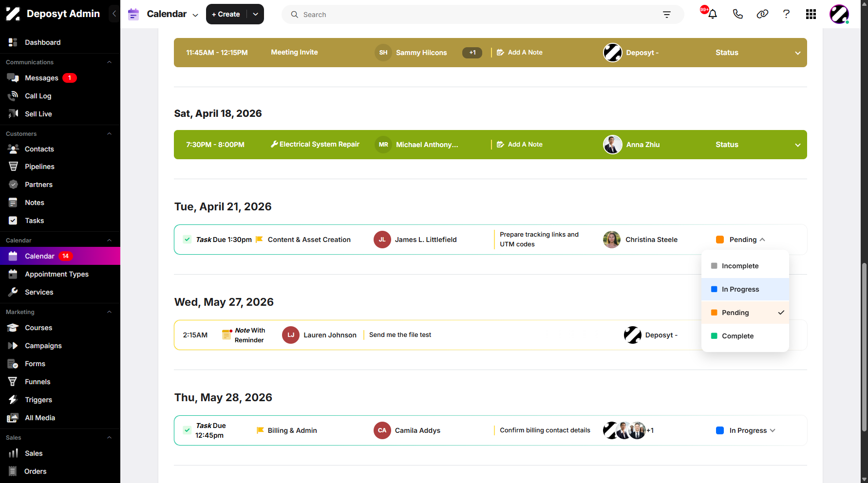
Task: Open the notifications bell
Action: point(713,14)
